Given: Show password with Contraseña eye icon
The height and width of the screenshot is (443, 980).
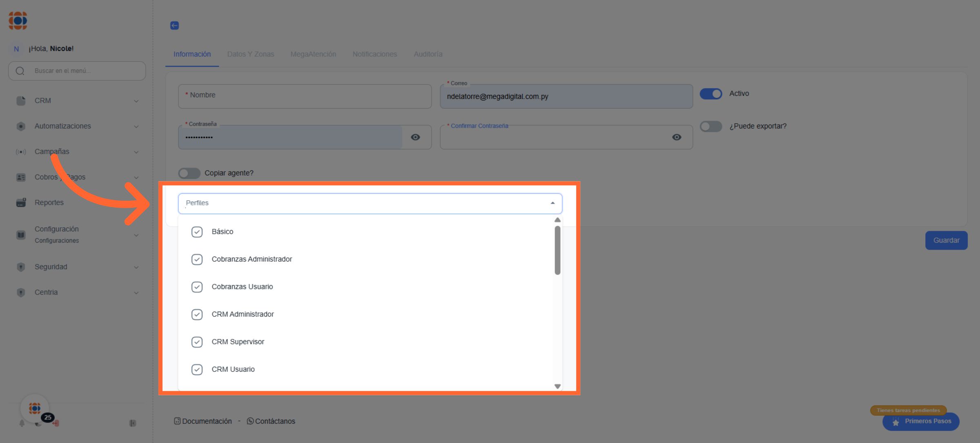Looking at the screenshot, I should coord(415,137).
